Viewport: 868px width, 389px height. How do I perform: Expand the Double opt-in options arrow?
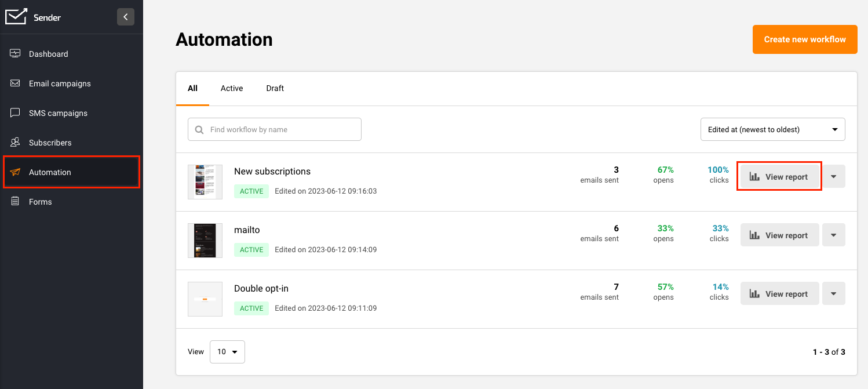click(833, 294)
